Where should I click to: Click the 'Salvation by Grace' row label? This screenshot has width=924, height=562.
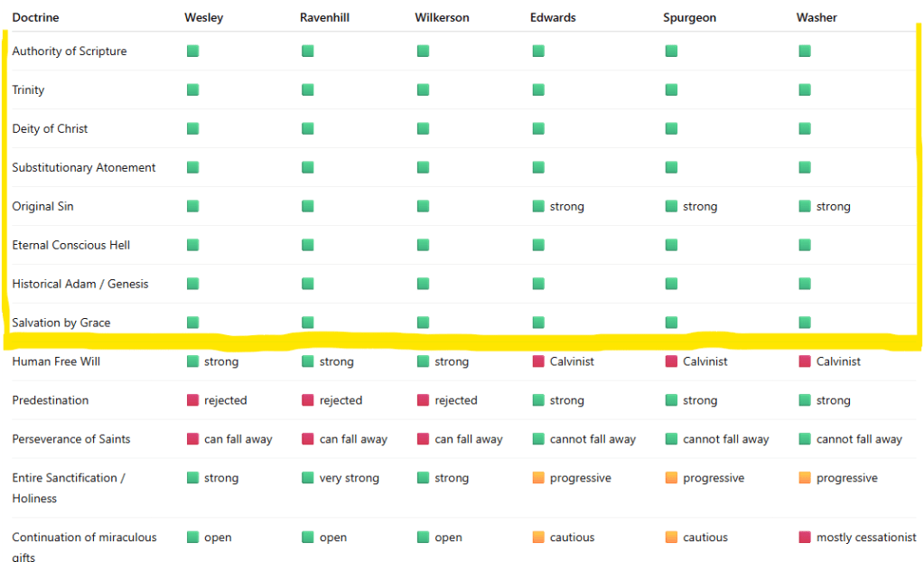(x=61, y=323)
